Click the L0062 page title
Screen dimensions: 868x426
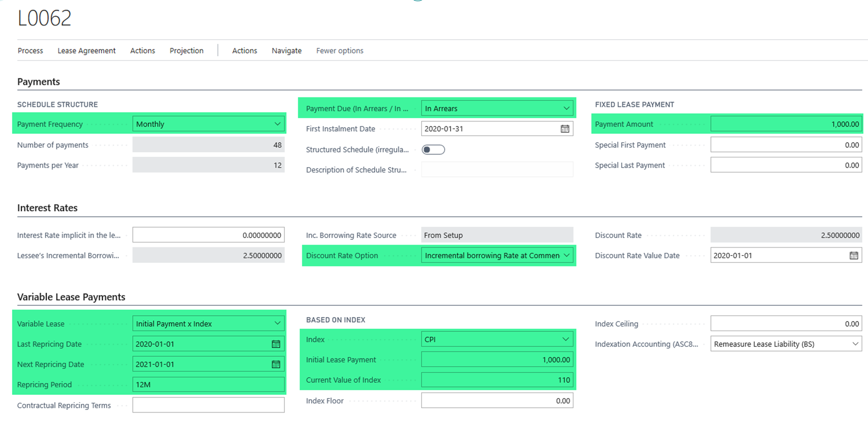pyautogui.click(x=45, y=18)
